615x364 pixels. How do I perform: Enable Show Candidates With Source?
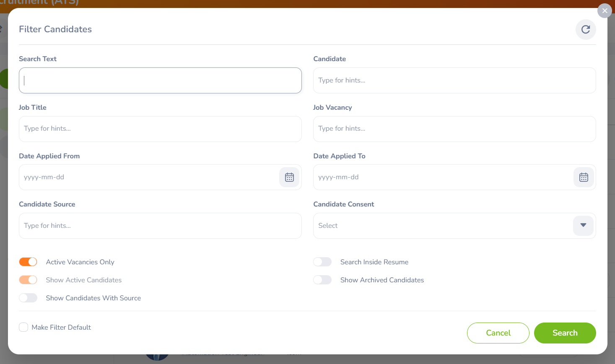28,298
